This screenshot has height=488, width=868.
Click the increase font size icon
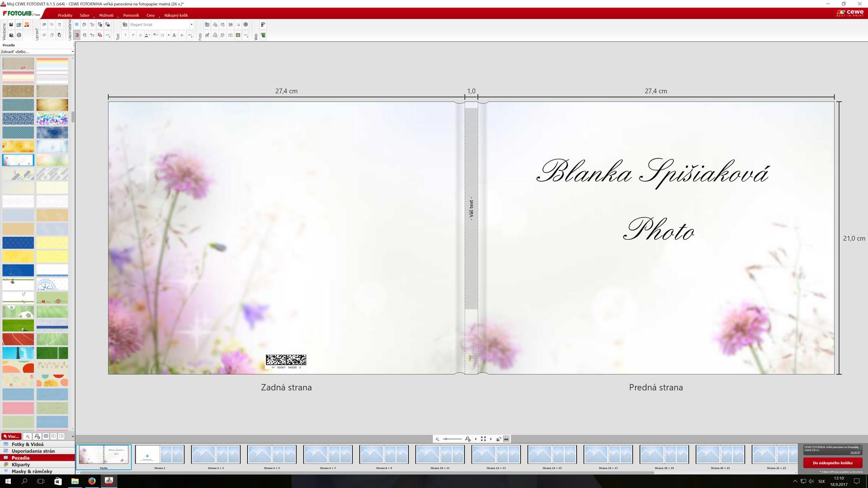[x=174, y=35]
